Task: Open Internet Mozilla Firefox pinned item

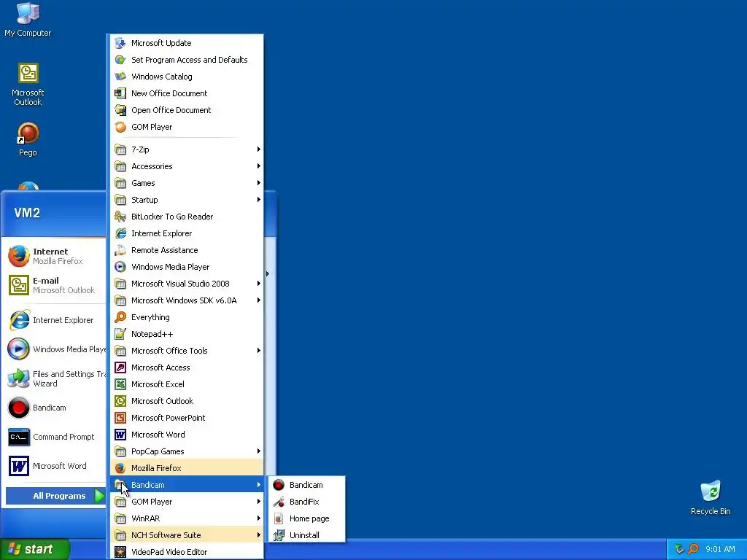Action: click(54, 256)
